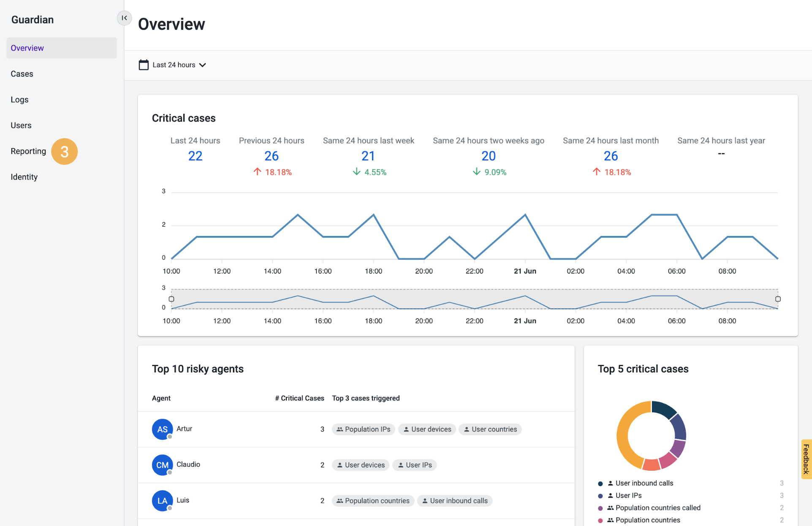Image resolution: width=812 pixels, height=526 pixels.
Task: Click the User devices tag for Claudio
Action: 360,465
